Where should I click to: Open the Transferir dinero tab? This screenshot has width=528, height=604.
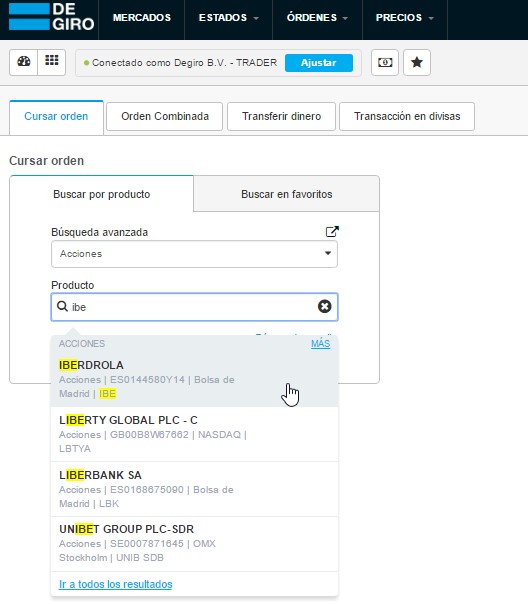point(282,116)
